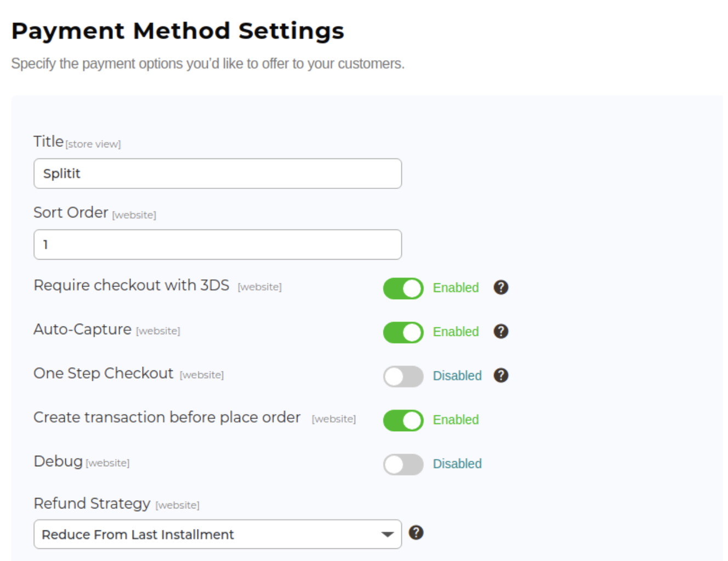Open the Refund Strategy dropdown

click(218, 534)
